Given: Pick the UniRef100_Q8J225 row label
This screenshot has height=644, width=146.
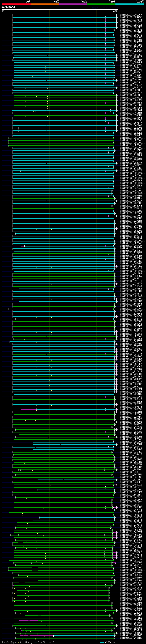Looking at the screenshot, I should 131,379.
